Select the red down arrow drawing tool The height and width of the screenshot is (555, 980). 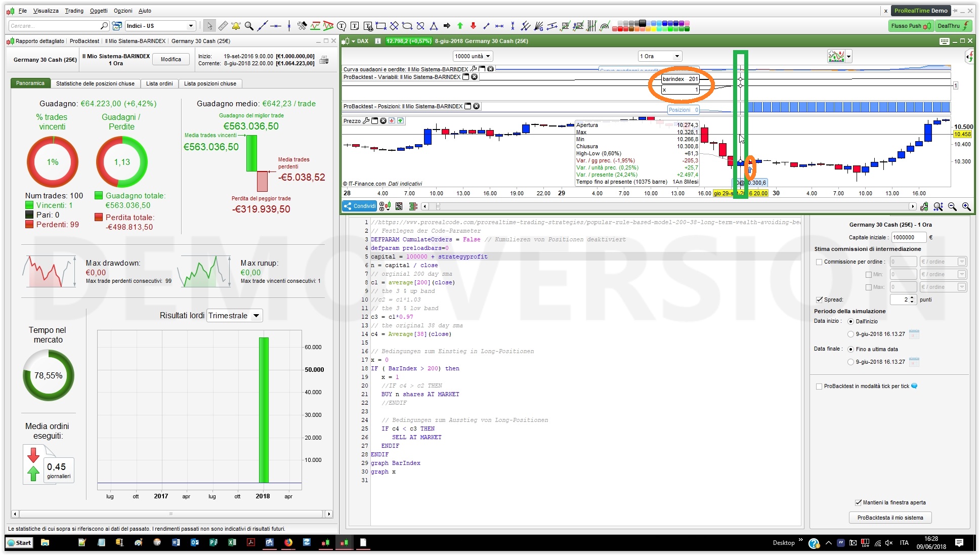(473, 26)
